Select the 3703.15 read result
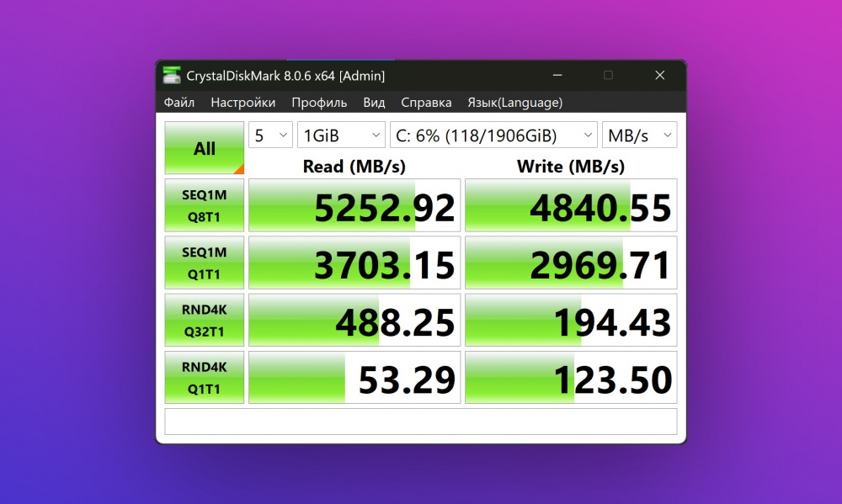Viewport: 842px width, 504px height. 354,263
